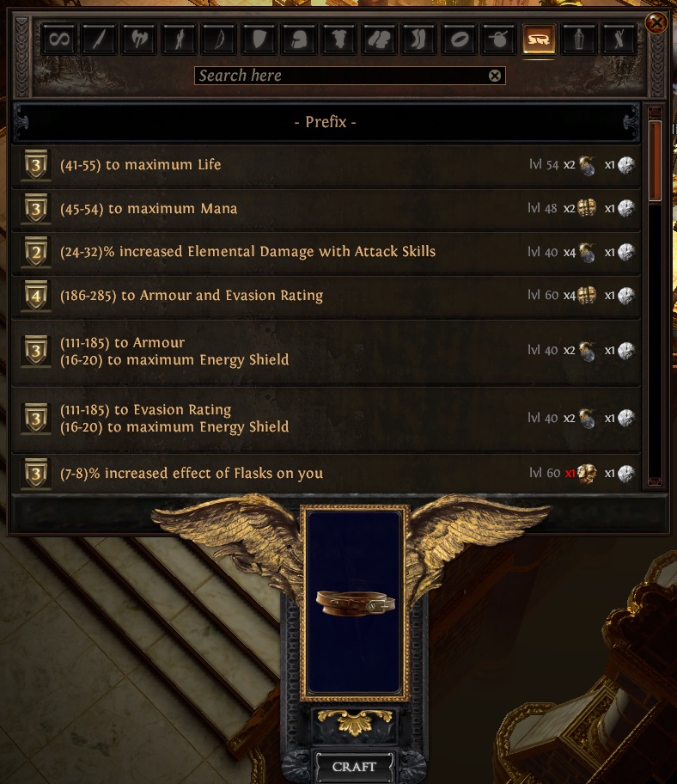Clear the search box with X icon

pyautogui.click(x=495, y=76)
